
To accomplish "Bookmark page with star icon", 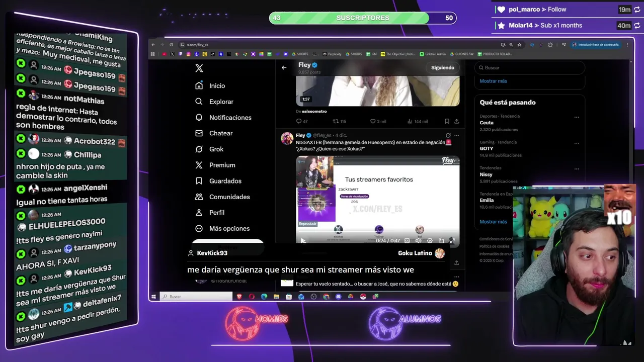I will 519,45.
